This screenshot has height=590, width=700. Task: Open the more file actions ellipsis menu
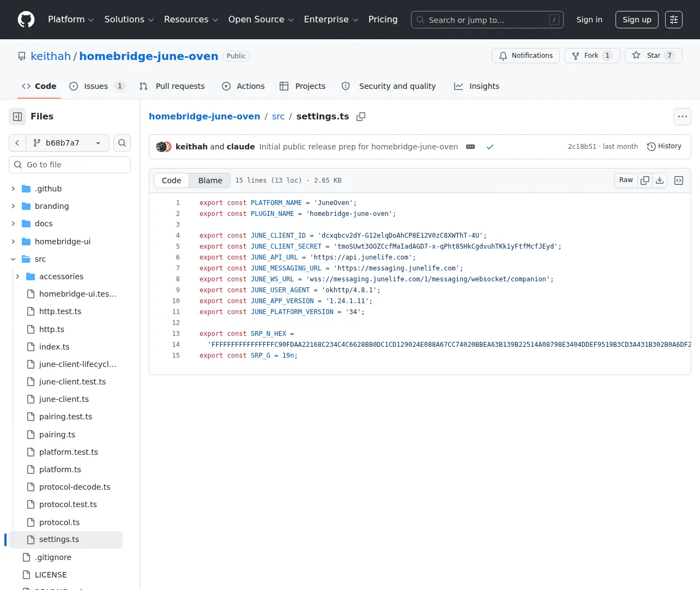pyautogui.click(x=683, y=117)
